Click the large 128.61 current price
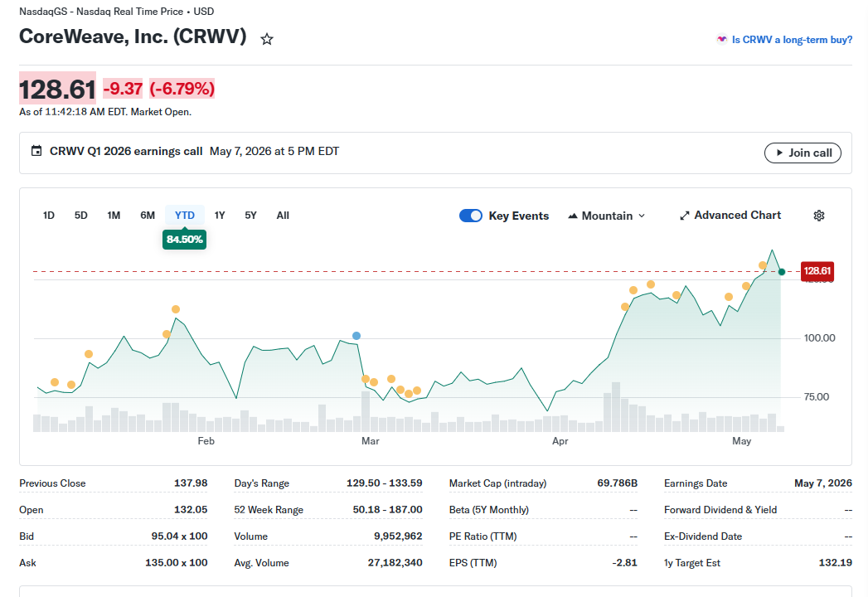This screenshot has width=868, height=597. [57, 90]
